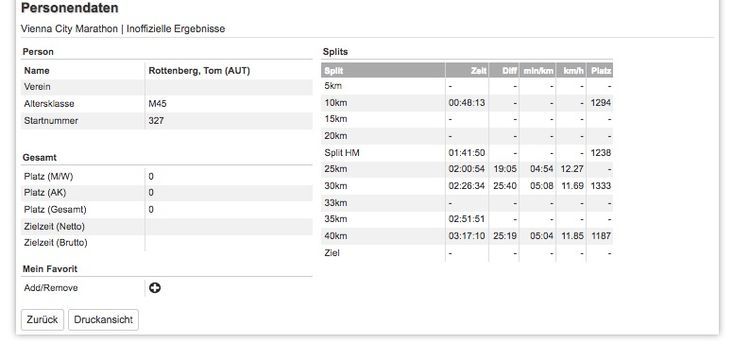The image size is (750, 362).
Task: Select the 25km split row
Action: point(467,169)
